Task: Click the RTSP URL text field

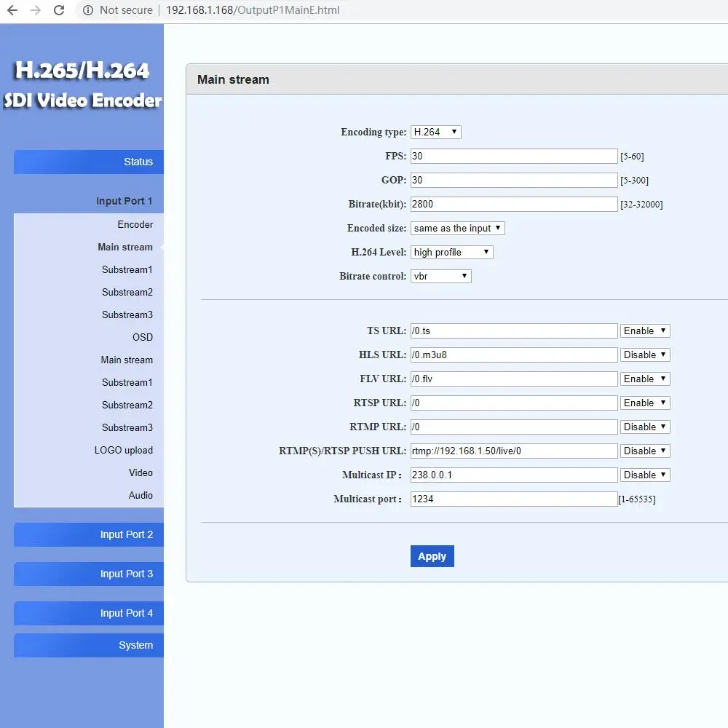Action: 514,403
